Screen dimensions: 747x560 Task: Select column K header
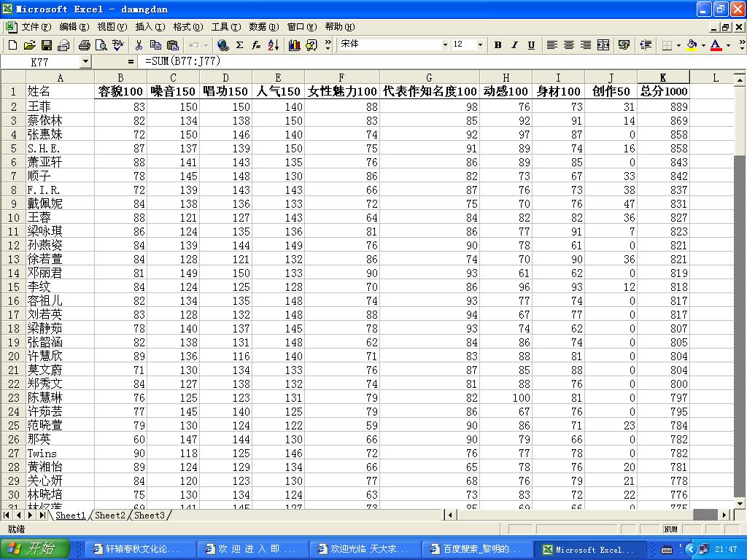(663, 77)
